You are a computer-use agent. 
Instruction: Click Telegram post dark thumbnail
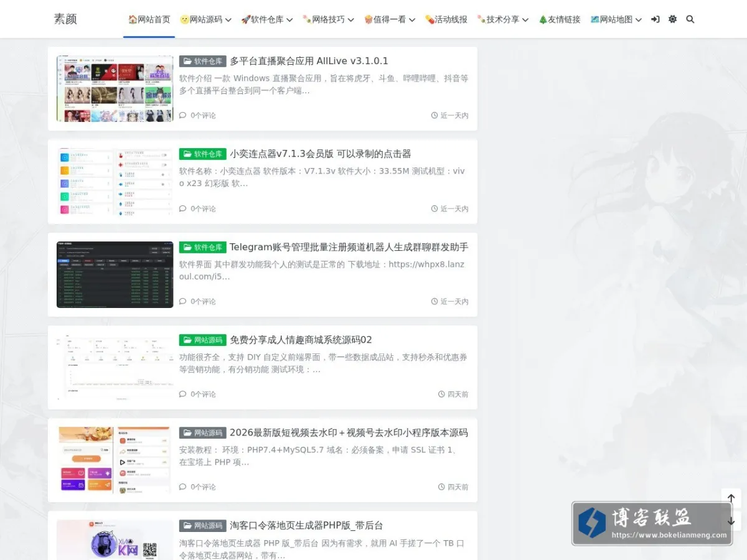pos(115,274)
